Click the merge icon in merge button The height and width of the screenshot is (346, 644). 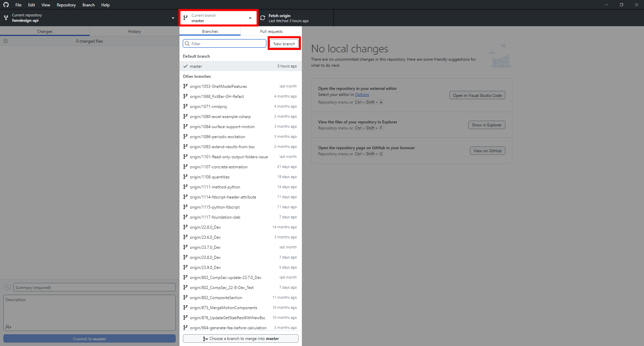click(205, 339)
